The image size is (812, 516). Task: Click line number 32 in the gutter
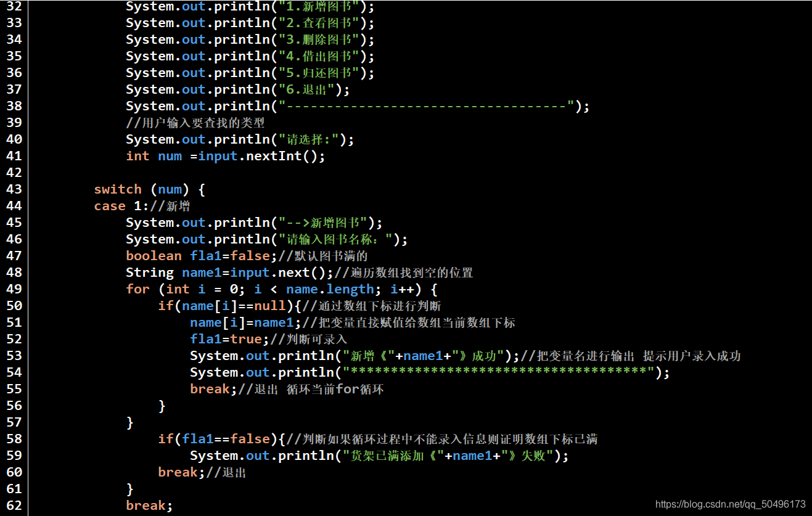[14, 7]
